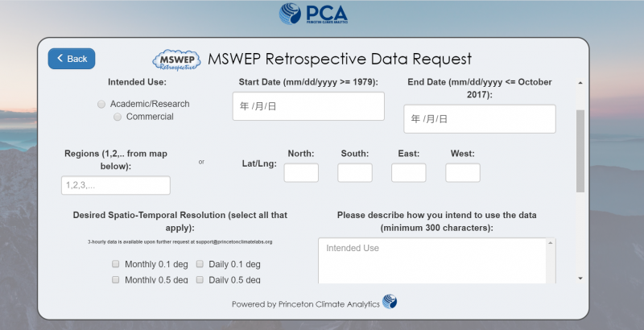Select the Commercial radio button
This screenshot has height=330, width=644.
pyautogui.click(x=118, y=117)
